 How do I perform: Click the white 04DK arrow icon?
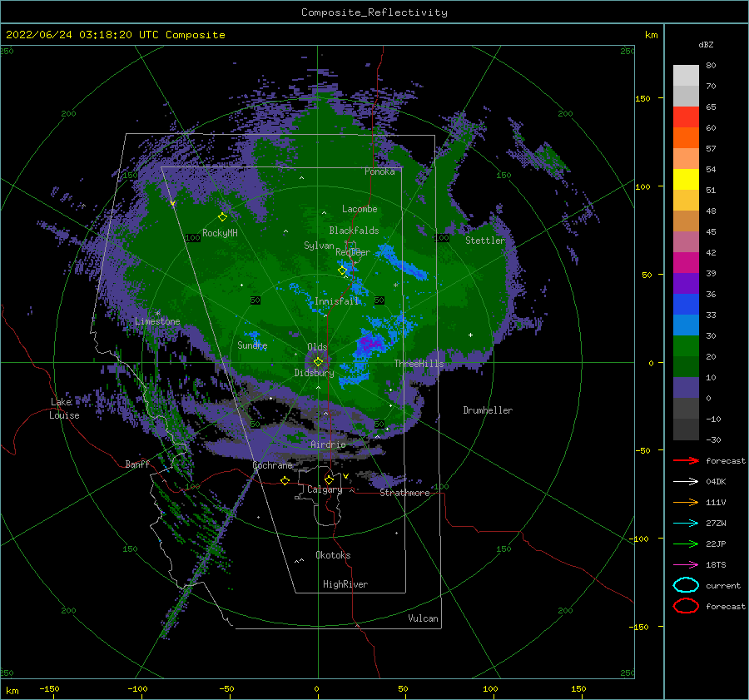(686, 481)
